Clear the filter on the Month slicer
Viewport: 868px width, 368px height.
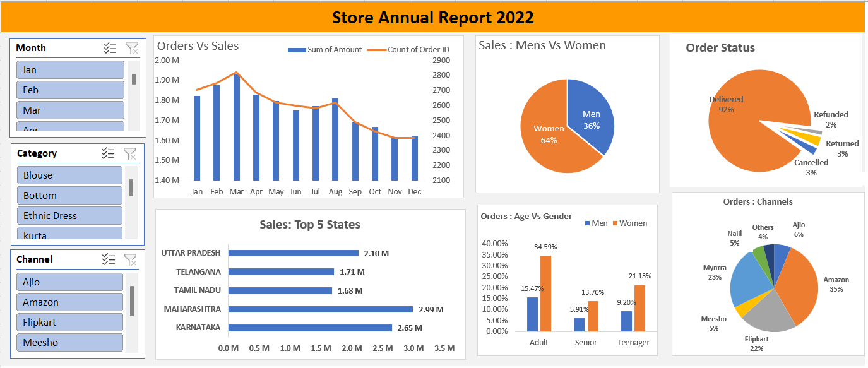pyautogui.click(x=131, y=48)
